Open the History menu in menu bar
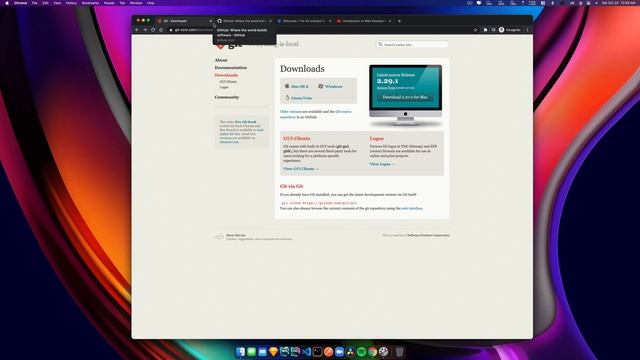 point(71,3)
